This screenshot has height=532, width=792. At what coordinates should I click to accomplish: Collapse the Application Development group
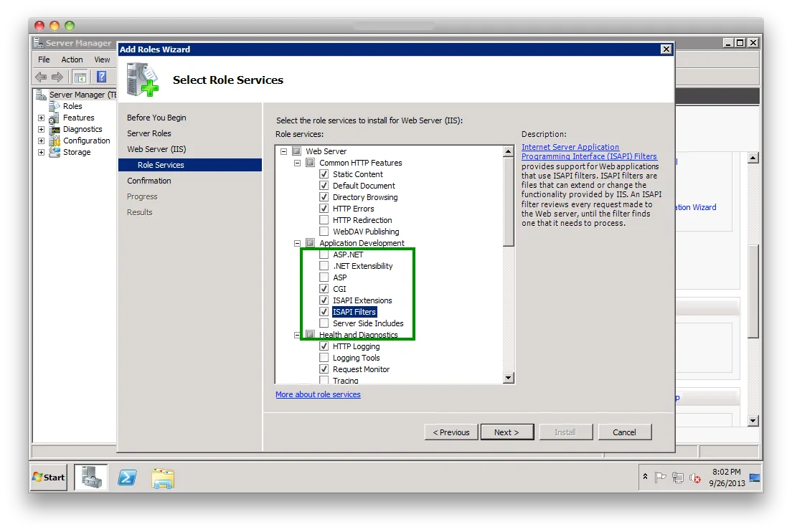[x=298, y=243]
